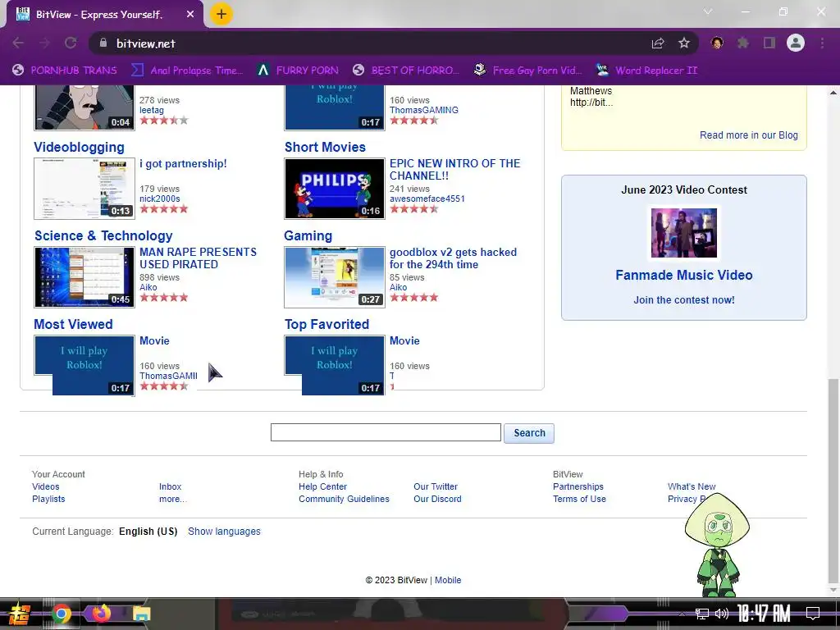Open the Start menu icon on taskbar
The image size is (840, 630).
point(18,614)
